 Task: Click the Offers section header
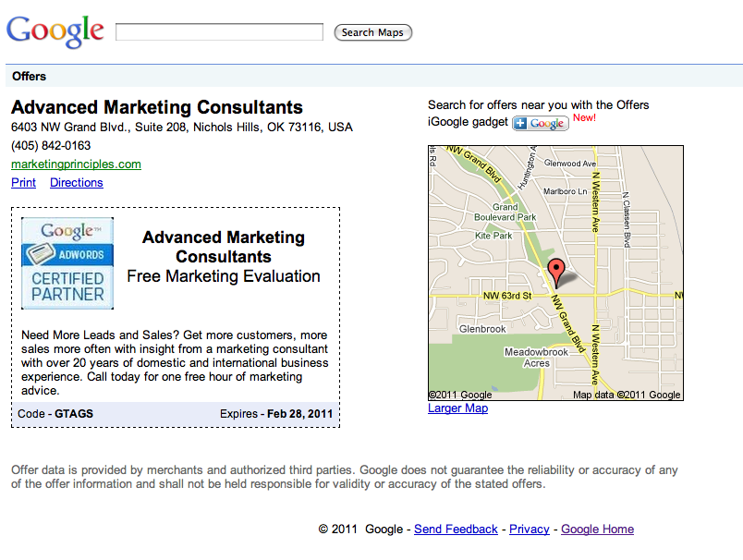pos(30,77)
